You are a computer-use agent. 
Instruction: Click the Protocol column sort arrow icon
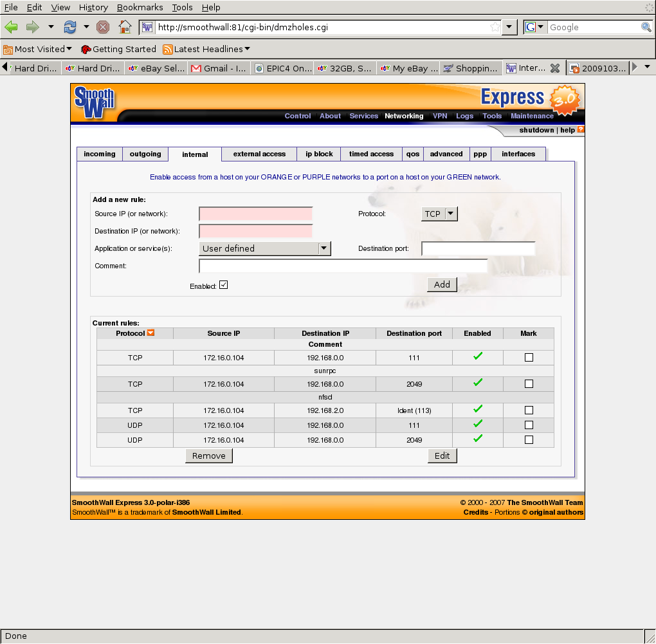click(150, 333)
